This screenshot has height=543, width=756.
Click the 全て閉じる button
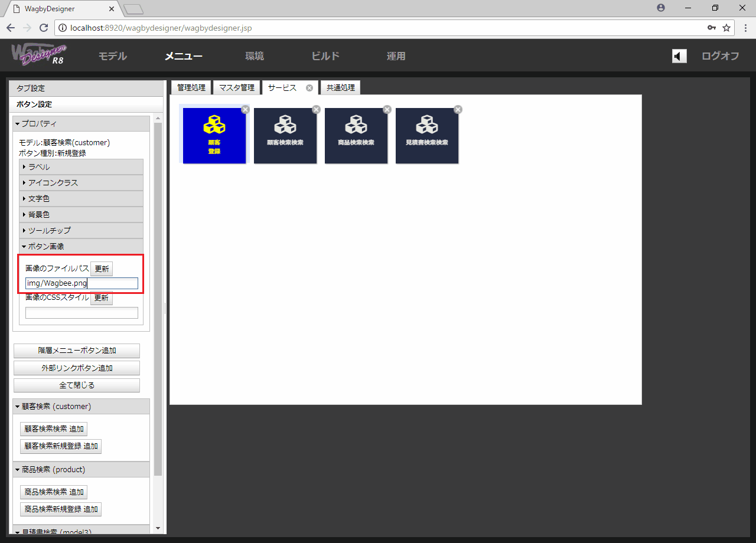77,385
